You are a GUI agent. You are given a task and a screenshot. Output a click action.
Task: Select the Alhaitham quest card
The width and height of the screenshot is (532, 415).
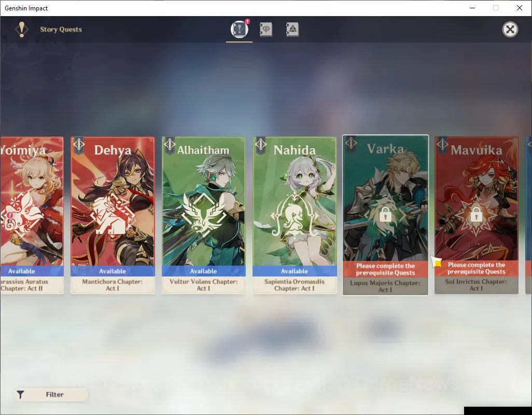(204, 215)
